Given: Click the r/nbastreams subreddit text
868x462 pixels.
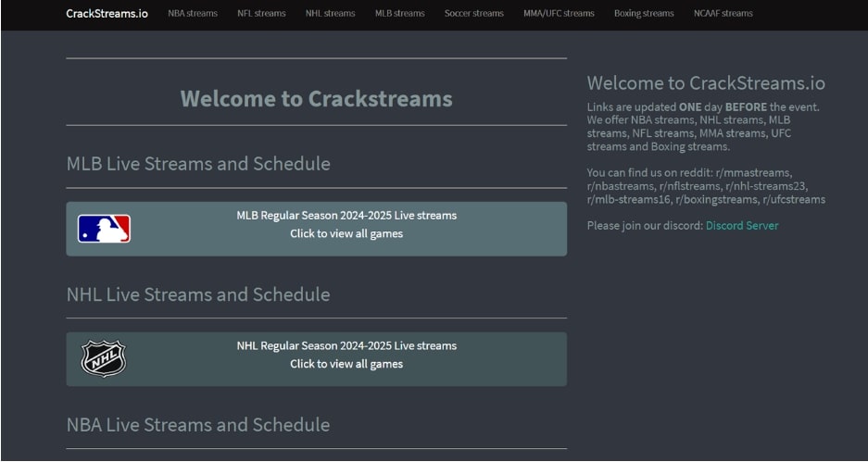Looking at the screenshot, I should 620,186.
